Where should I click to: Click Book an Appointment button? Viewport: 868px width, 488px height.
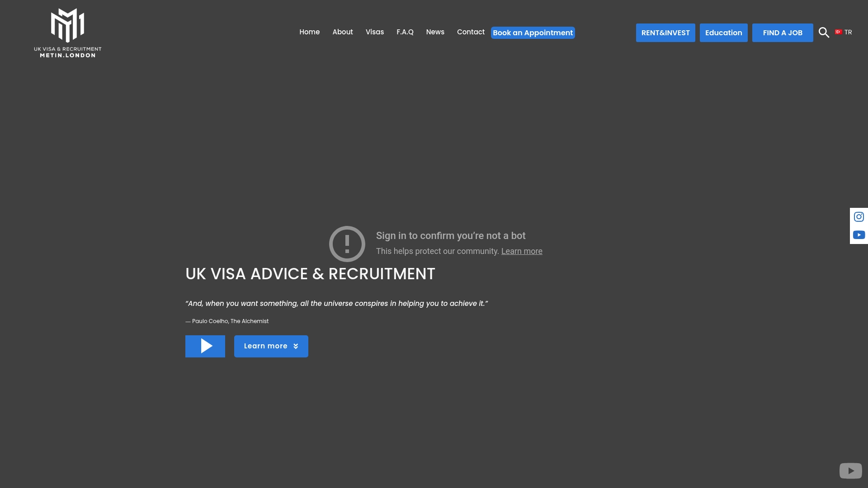tap(533, 33)
